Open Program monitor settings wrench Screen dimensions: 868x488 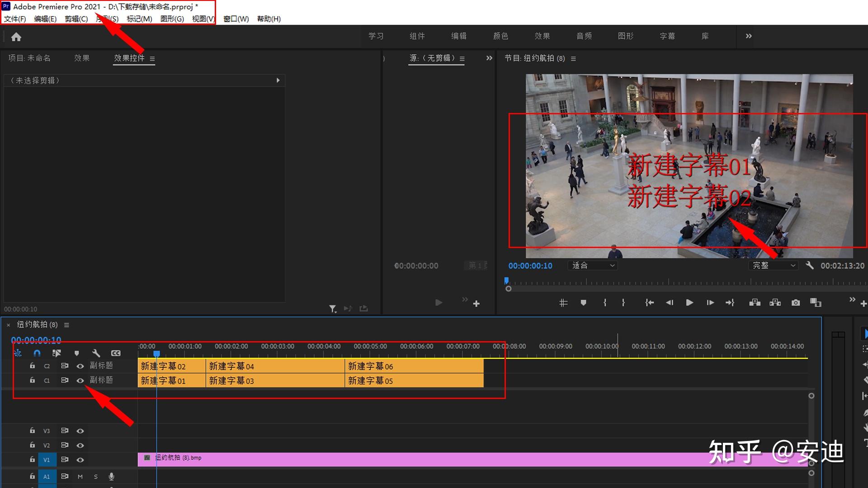(810, 265)
